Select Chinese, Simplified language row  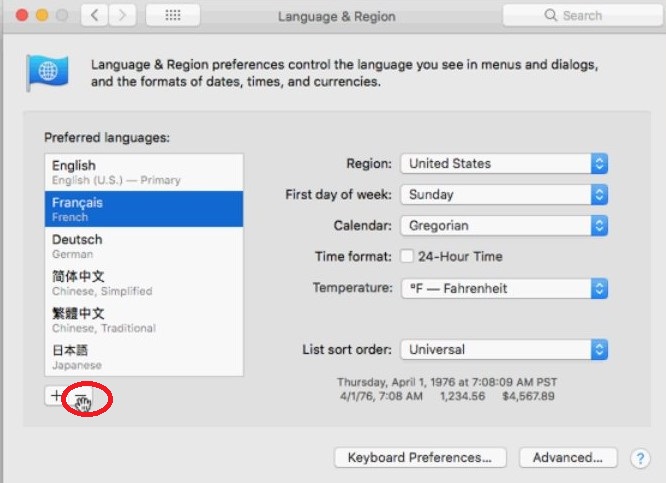point(144,283)
